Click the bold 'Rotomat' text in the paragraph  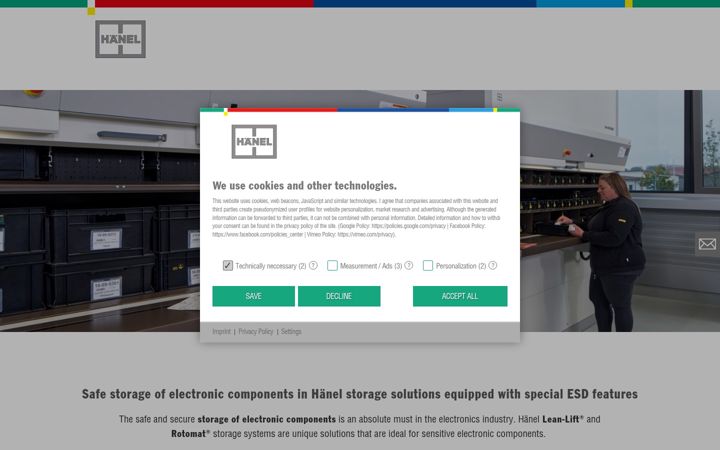point(190,433)
